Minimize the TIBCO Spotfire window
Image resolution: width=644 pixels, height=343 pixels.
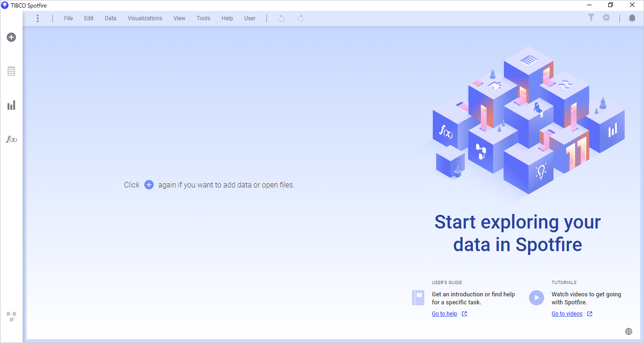pyautogui.click(x=589, y=5)
